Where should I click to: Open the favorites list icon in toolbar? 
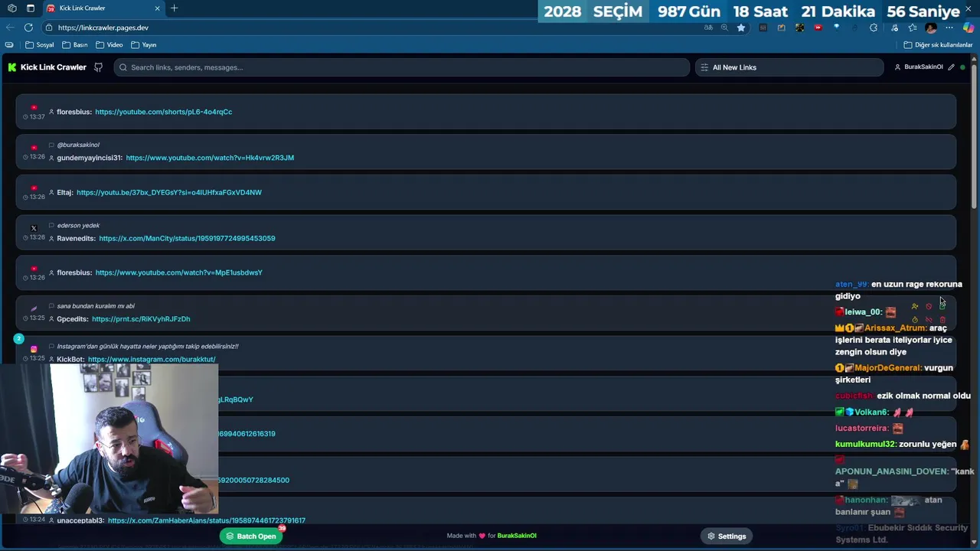pos(911,28)
